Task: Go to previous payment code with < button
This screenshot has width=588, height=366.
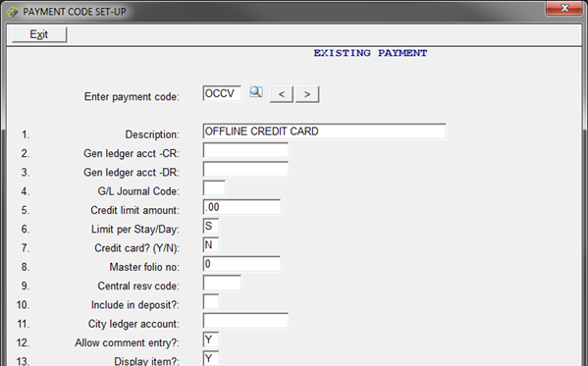Action: coord(282,94)
